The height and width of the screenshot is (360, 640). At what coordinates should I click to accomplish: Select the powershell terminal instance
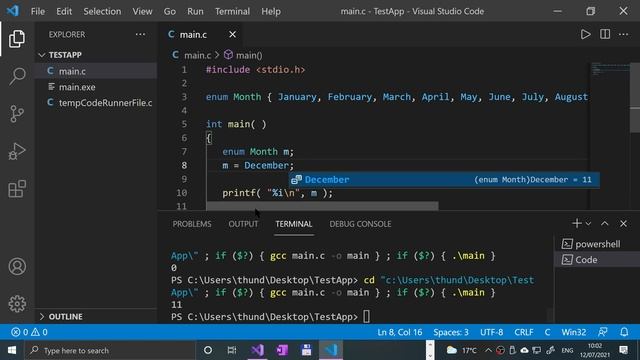[x=596, y=244]
